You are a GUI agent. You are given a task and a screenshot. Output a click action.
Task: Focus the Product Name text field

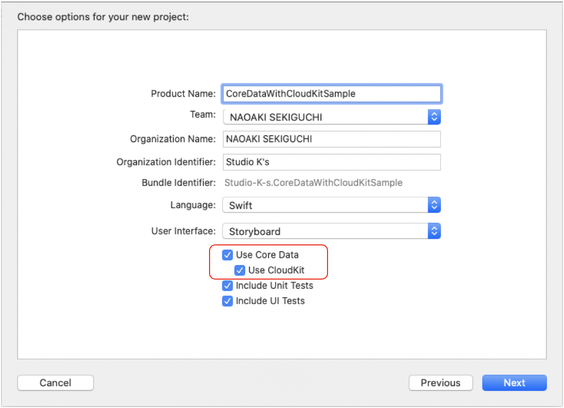332,94
